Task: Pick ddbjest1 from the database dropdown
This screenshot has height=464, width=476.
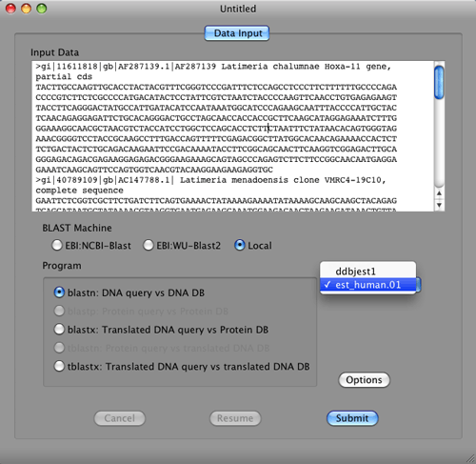Action: coord(367,272)
